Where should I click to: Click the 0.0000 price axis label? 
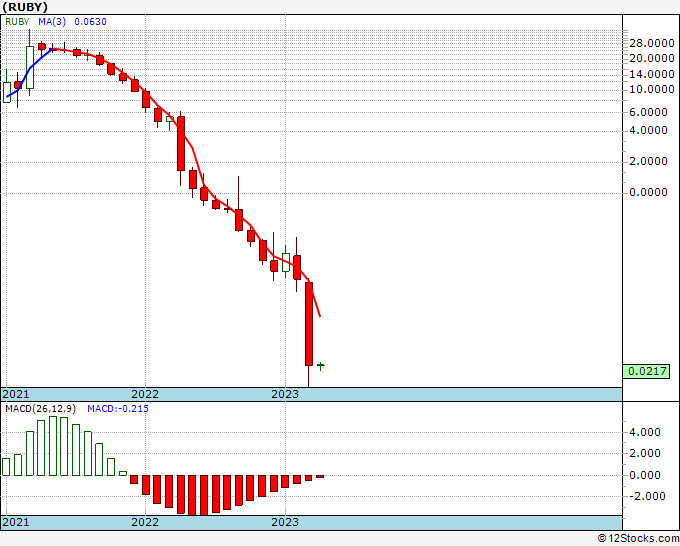tap(648, 192)
